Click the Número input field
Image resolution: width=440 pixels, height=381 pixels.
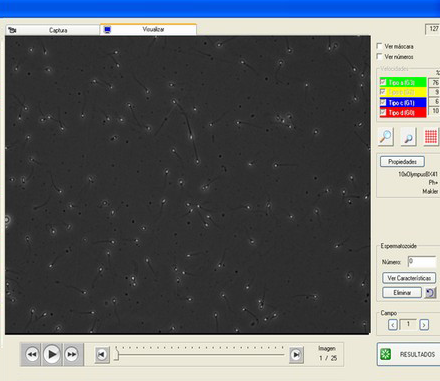(x=422, y=262)
